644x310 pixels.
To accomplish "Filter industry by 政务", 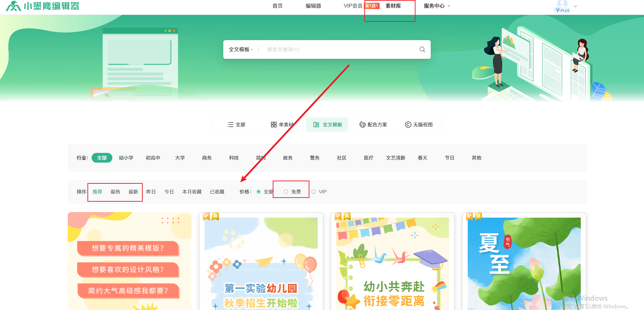I will click(288, 158).
